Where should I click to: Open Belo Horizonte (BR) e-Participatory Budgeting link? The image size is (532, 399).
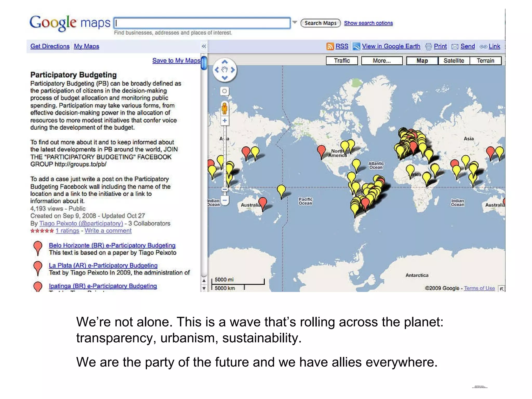[x=112, y=245]
